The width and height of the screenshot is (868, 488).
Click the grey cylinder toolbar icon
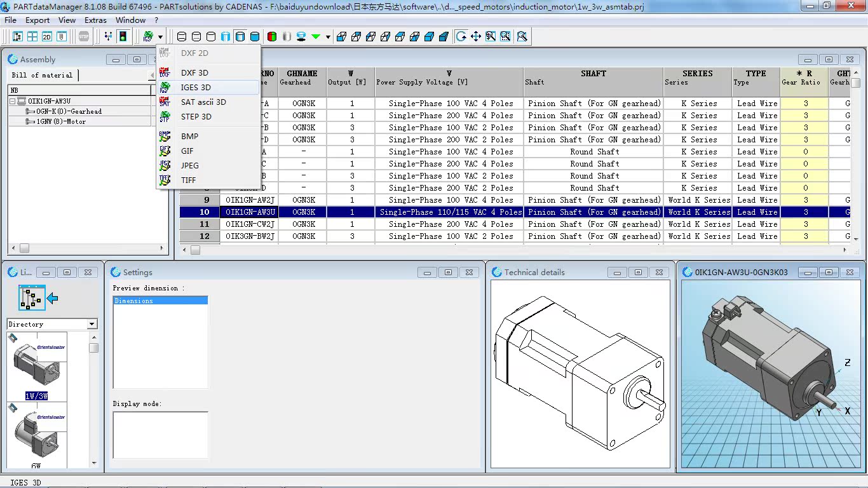(x=287, y=36)
